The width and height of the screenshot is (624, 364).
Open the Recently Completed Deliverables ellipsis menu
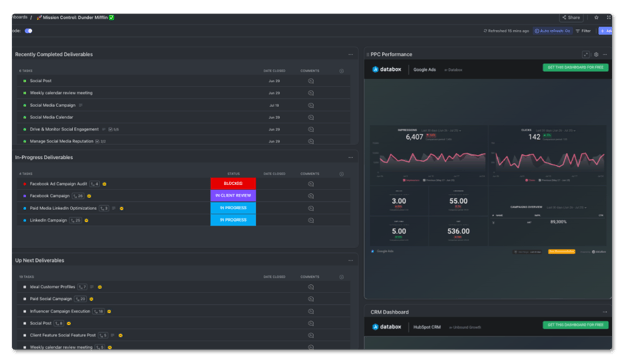351,55
